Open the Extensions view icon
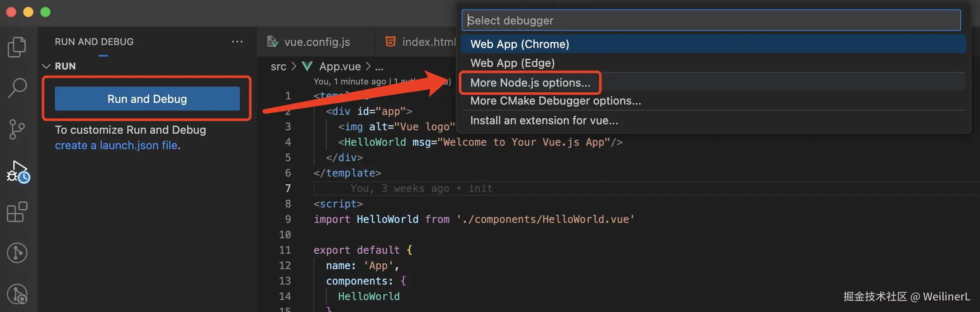980x312 pixels. pyautogui.click(x=17, y=212)
